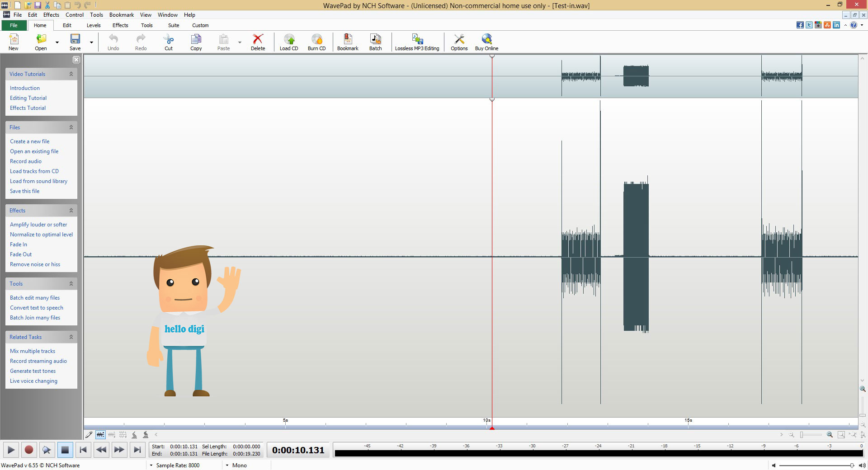Collapse the Video Tutorials panel

point(71,74)
